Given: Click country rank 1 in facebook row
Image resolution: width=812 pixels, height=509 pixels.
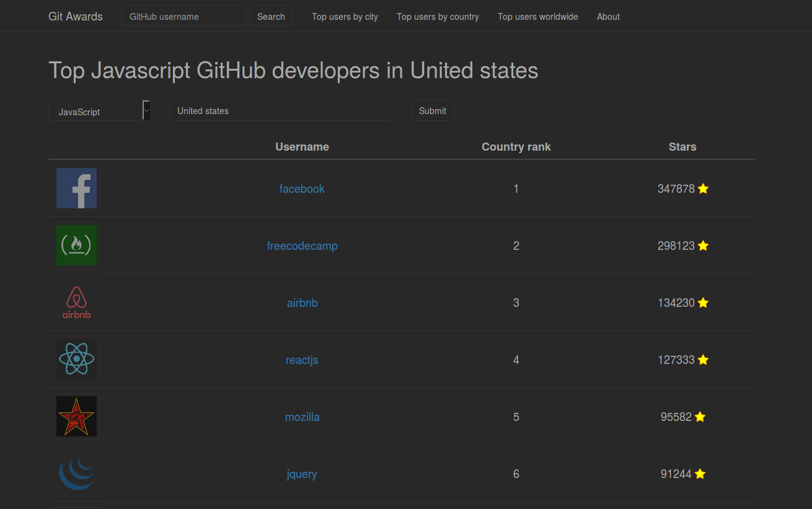Looking at the screenshot, I should [x=516, y=189].
